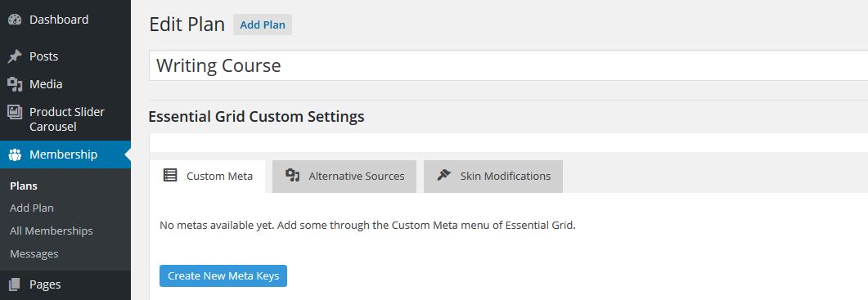Choose Add Plan in the sidebar submenu
The image size is (868, 300).
(x=32, y=208)
